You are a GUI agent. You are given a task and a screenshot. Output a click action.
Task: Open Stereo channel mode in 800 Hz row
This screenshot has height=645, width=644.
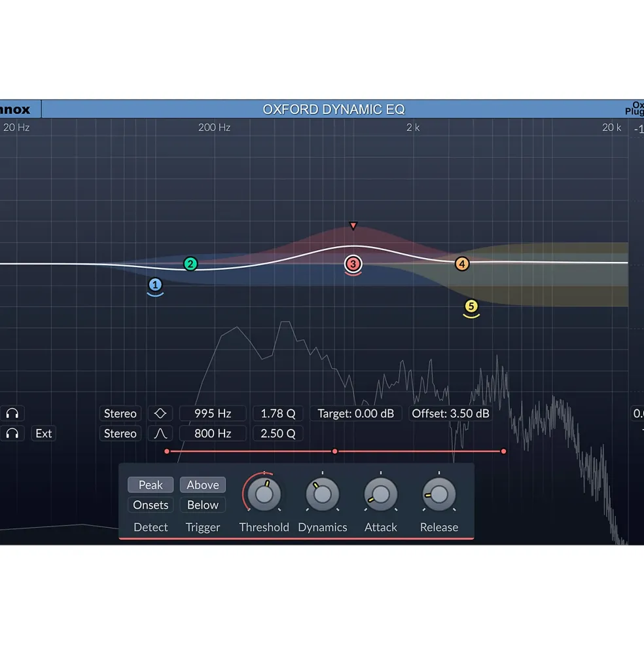[x=120, y=433]
